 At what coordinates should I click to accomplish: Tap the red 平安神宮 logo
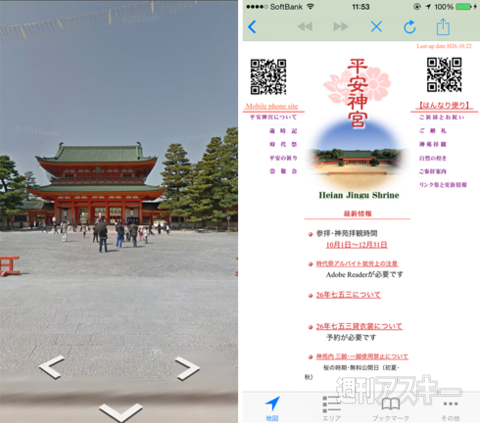[357, 94]
